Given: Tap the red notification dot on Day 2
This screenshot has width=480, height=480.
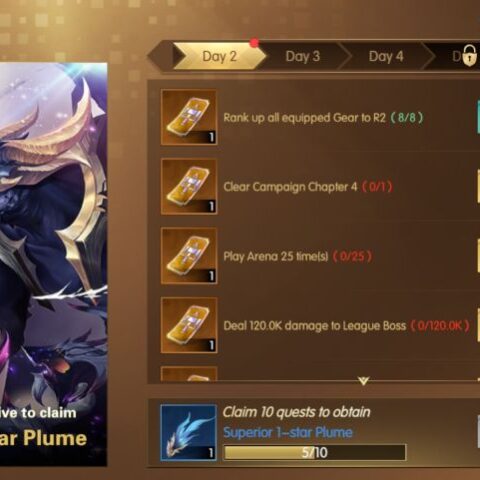Looking at the screenshot, I should 254,43.
